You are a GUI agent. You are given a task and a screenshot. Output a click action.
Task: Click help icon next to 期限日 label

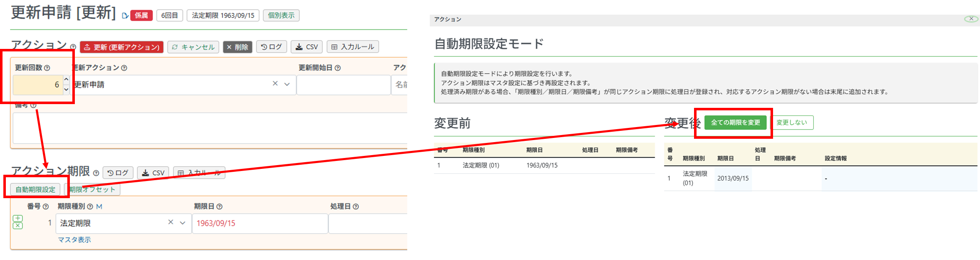point(219,206)
